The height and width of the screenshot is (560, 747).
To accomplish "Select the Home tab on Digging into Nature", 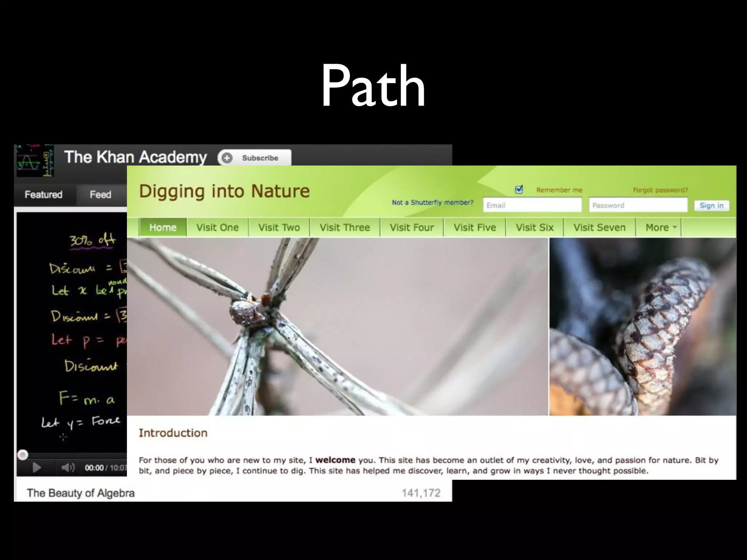I will [x=163, y=227].
